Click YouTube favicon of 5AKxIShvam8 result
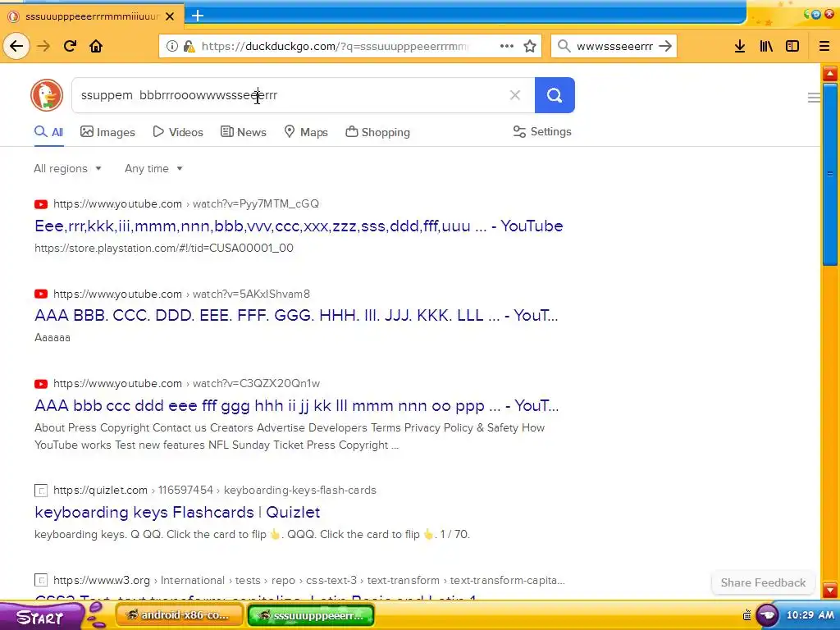 (41, 294)
